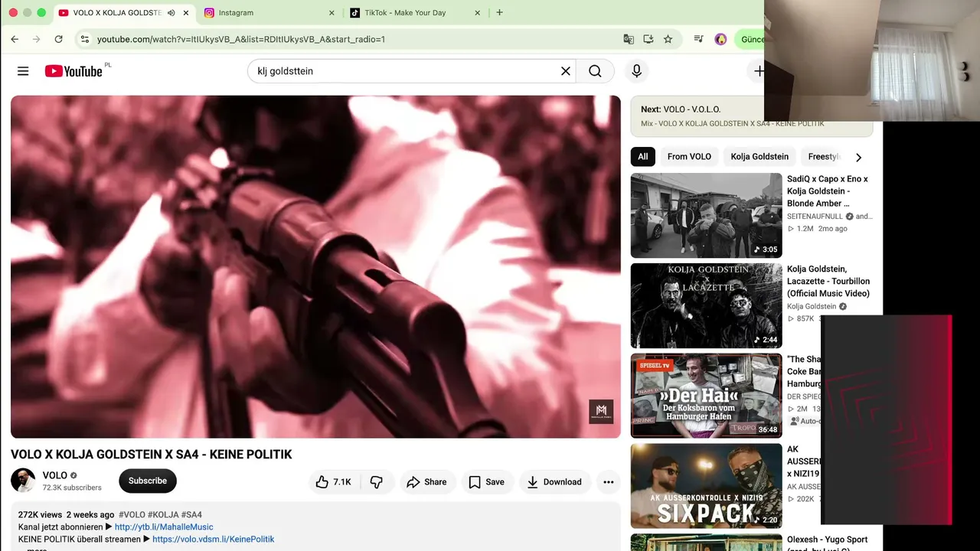Viewport: 980px width, 551px height.
Task: Select the All filter chip
Action: 643,157
